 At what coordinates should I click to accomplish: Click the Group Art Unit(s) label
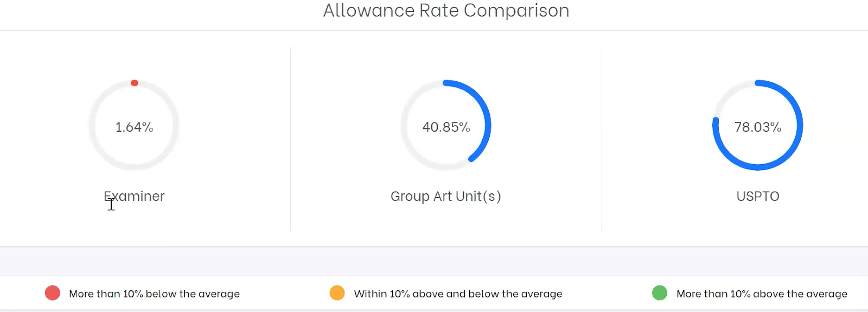click(446, 196)
